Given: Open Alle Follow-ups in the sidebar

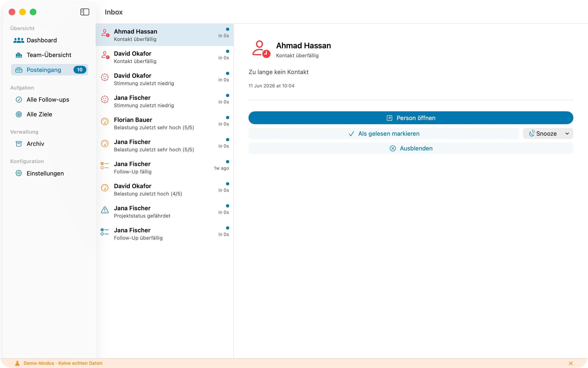Looking at the screenshot, I should pyautogui.click(x=50, y=100).
